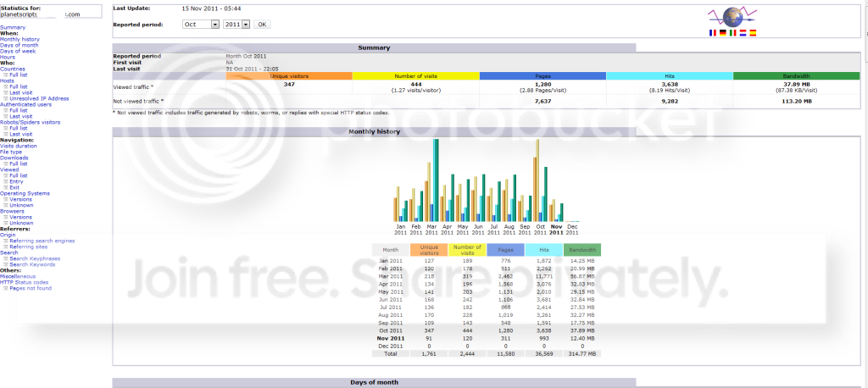This screenshot has width=868, height=388.
Task: Click the 113.20 MB not viewed bandwidth
Action: 797,102
